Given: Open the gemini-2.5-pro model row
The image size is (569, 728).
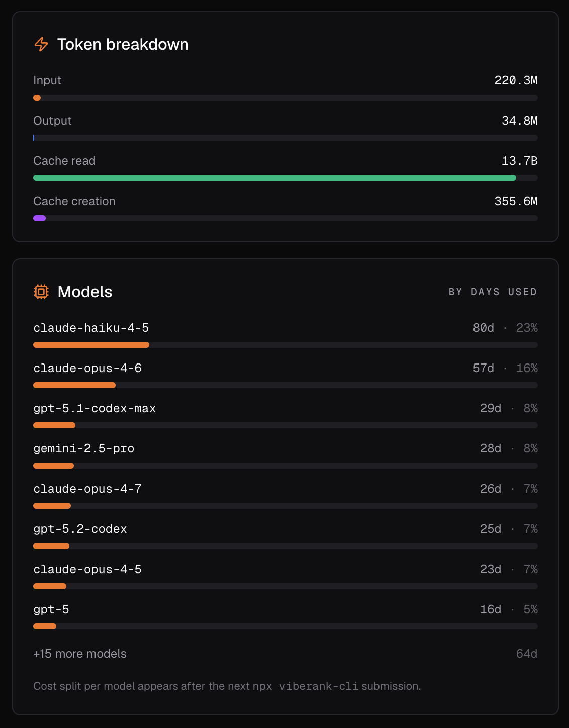Looking at the screenshot, I should tap(286, 456).
